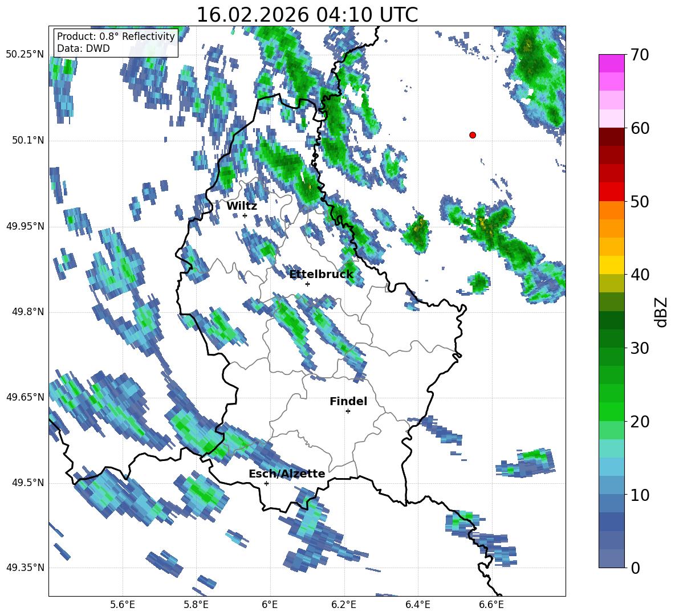Click the 30 tick on the colorbar
This screenshot has height=616, width=675.
coord(640,348)
